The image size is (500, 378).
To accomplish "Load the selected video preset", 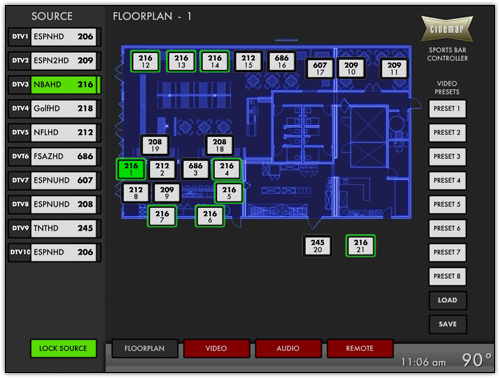I will click(x=447, y=300).
